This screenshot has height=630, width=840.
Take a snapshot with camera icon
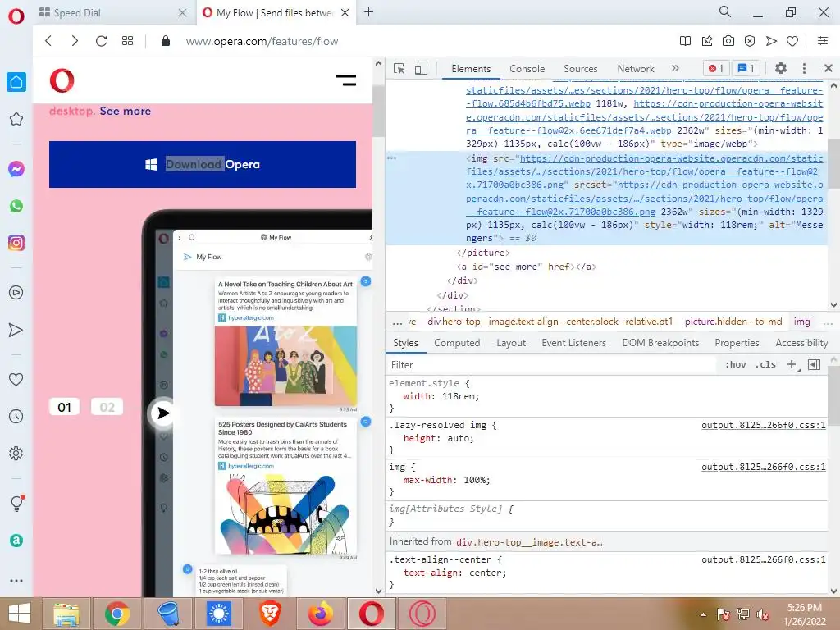click(x=728, y=41)
